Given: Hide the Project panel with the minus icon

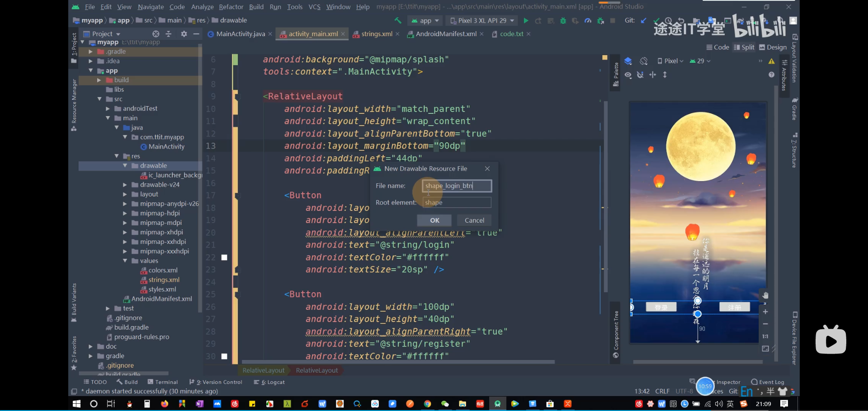Looking at the screenshot, I should point(196,34).
